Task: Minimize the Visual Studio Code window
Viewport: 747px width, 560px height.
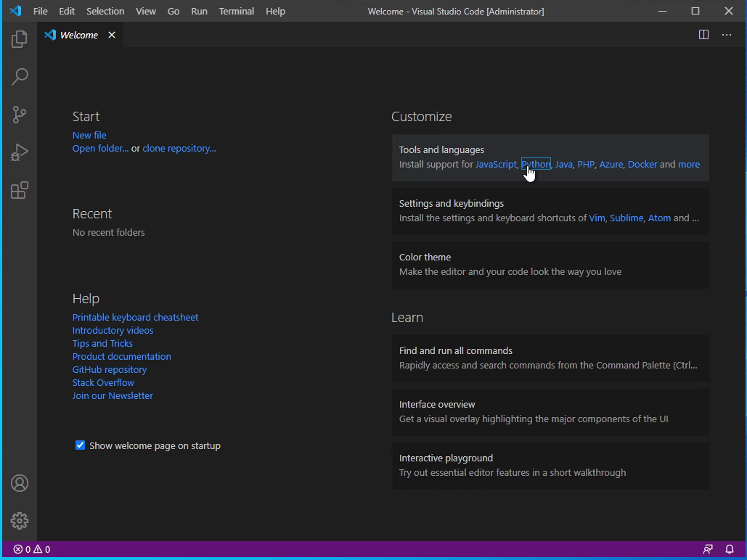Action: coord(662,11)
